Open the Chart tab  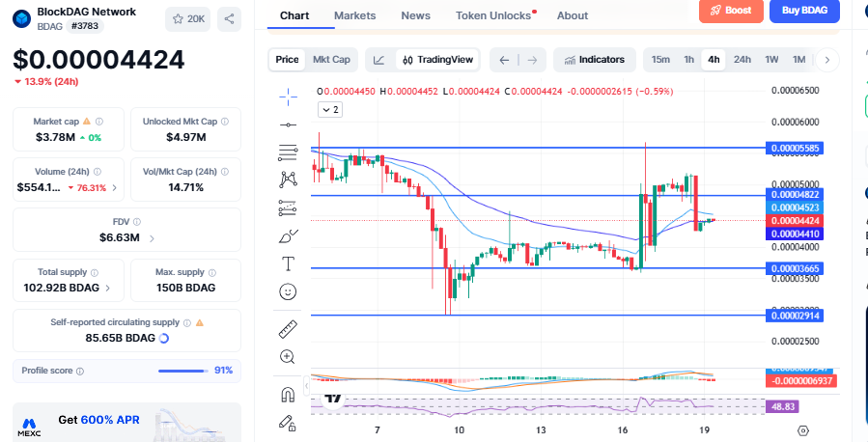click(294, 15)
